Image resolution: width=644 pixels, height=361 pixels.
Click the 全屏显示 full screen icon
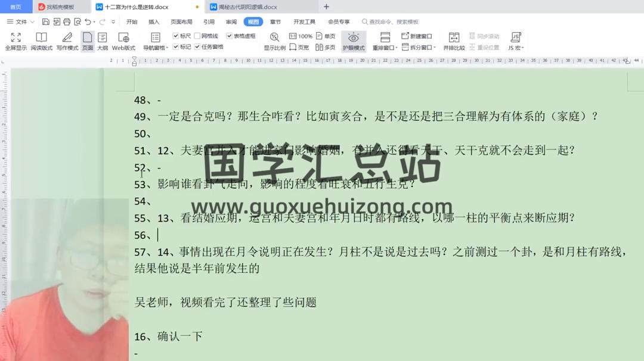(x=16, y=41)
